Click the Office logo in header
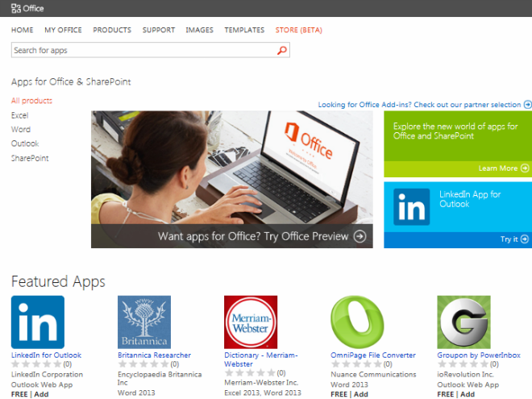The height and width of the screenshot is (399, 532). [x=27, y=9]
